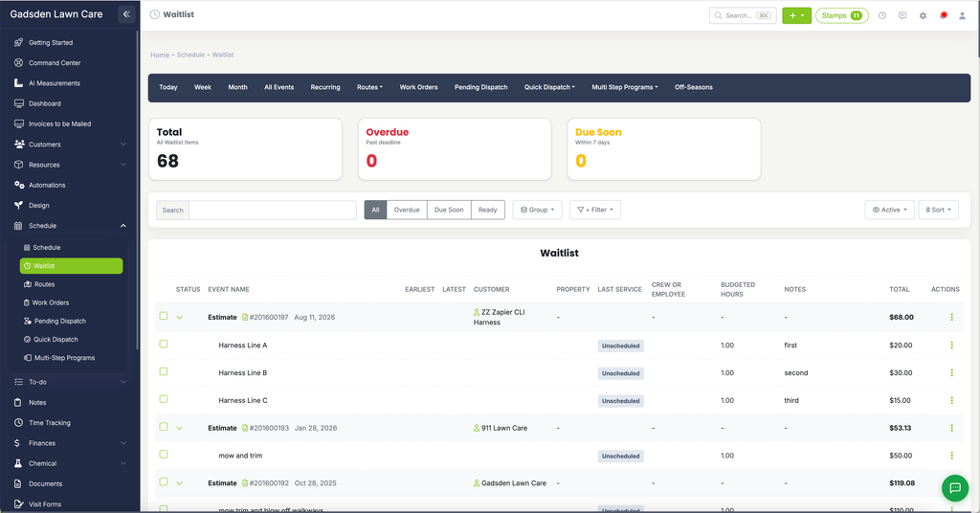Open the user profile icon in header
The image size is (980, 513).
(963, 15)
